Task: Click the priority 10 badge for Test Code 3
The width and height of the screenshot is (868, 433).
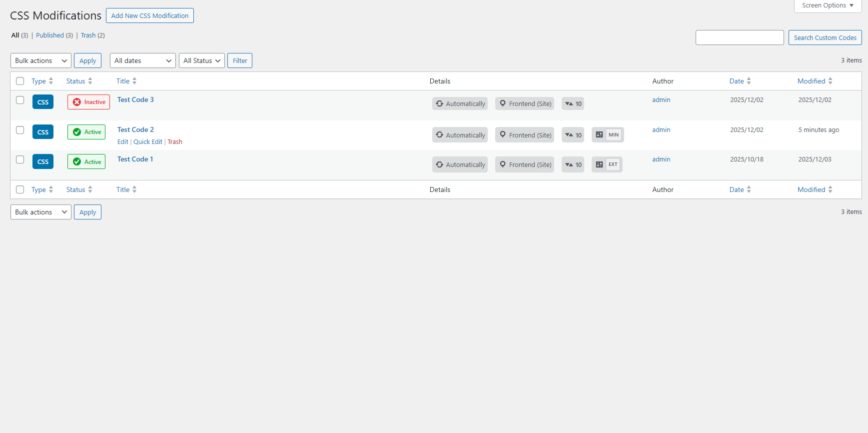Action: [573, 103]
